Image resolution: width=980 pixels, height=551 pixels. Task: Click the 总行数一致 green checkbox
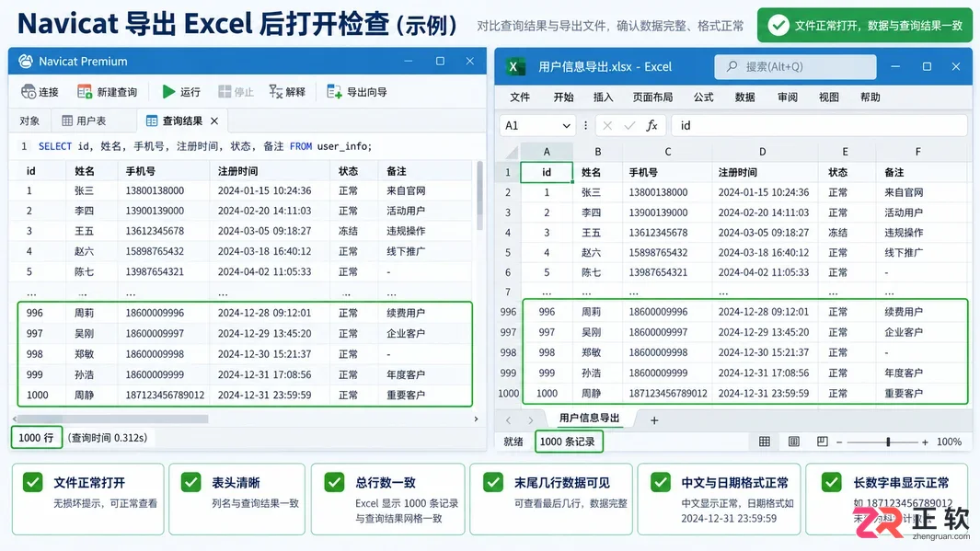click(x=334, y=482)
